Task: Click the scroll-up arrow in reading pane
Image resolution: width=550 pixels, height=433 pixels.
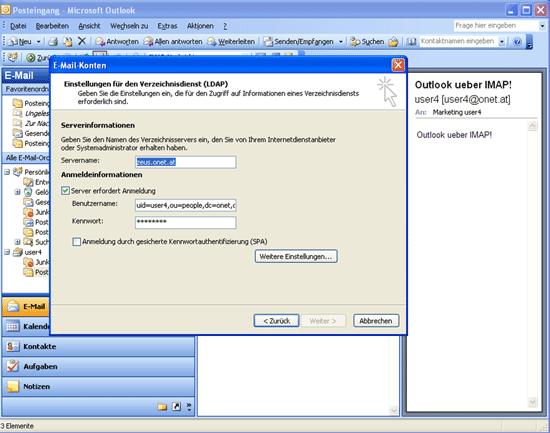Action: (532, 126)
